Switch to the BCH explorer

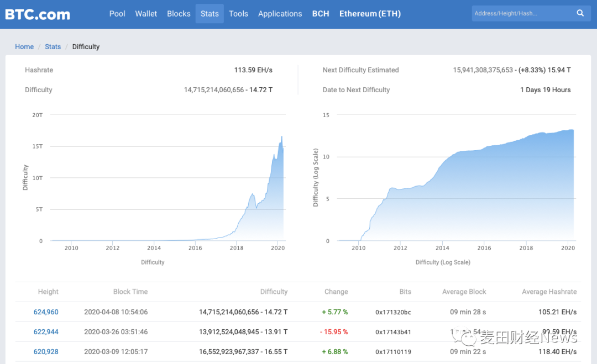[x=321, y=14]
